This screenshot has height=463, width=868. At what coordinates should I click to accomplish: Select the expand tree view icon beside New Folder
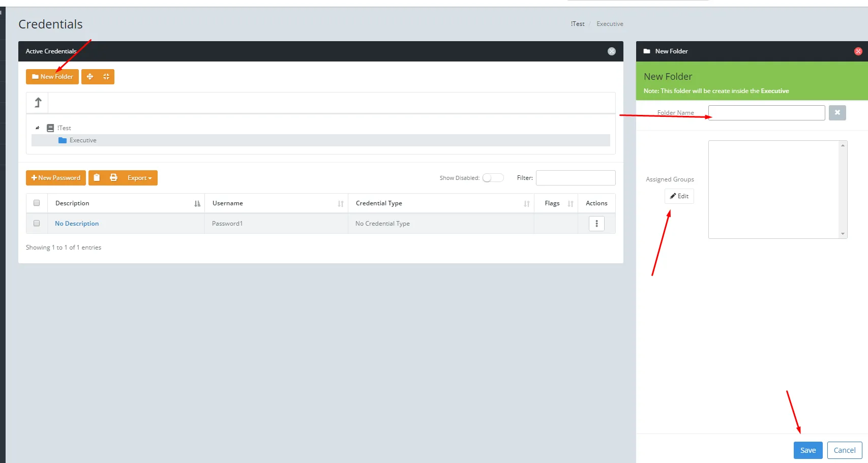(90, 76)
